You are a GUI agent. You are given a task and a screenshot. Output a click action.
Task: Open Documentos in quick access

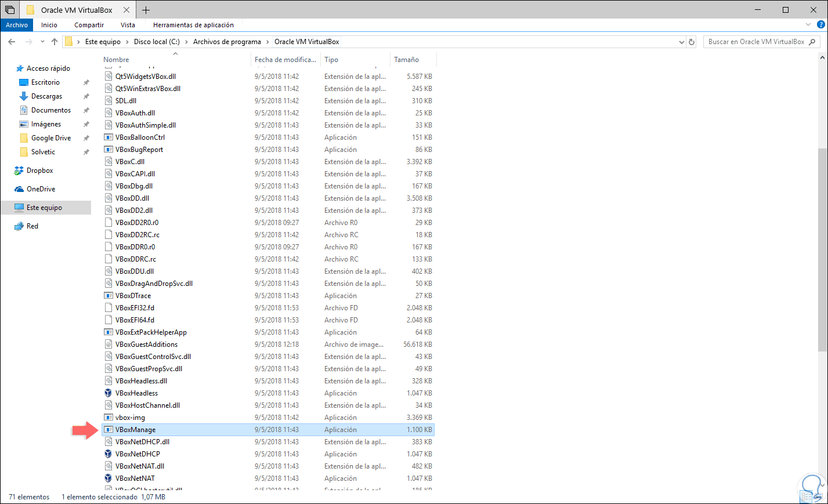(x=51, y=110)
